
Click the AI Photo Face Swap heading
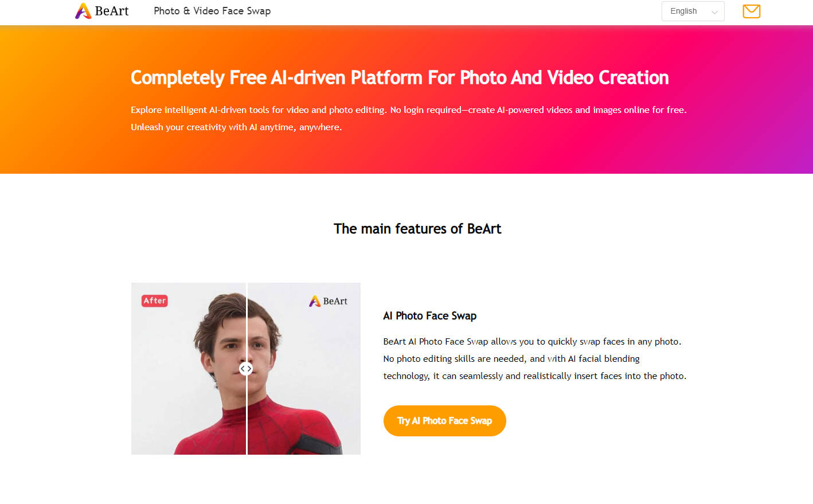(429, 315)
